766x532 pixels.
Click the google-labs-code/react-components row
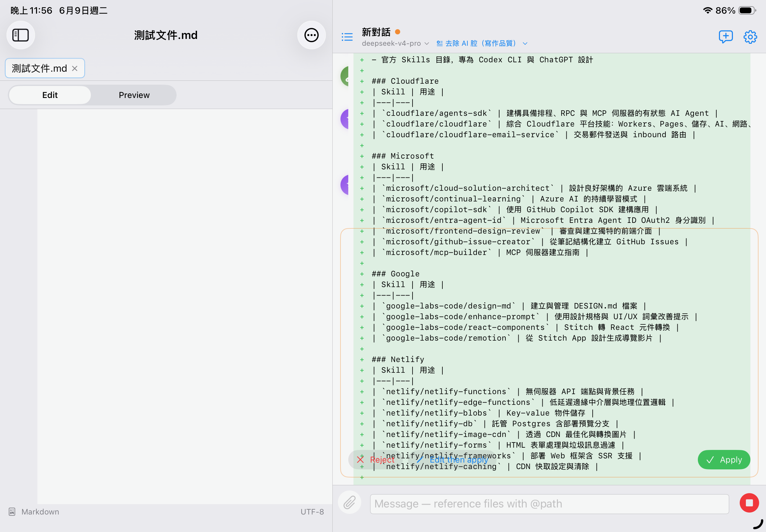pyautogui.click(x=525, y=327)
